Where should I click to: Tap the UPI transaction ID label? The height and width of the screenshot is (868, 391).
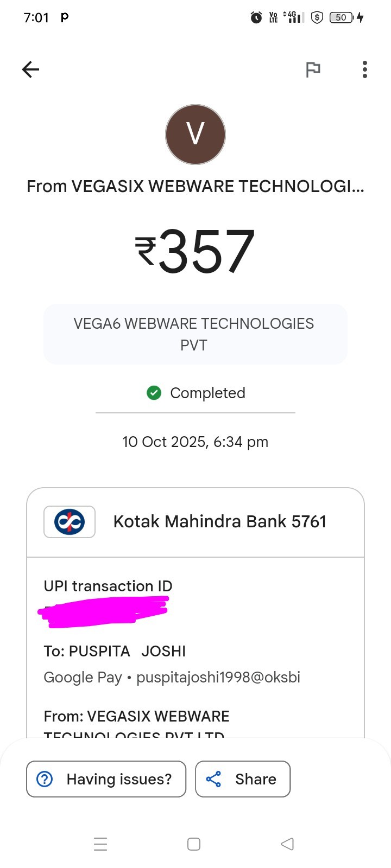click(108, 586)
